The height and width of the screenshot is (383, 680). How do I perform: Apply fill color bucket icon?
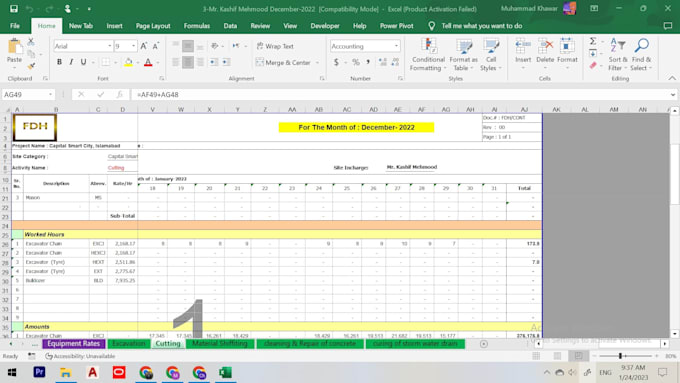[x=128, y=62]
